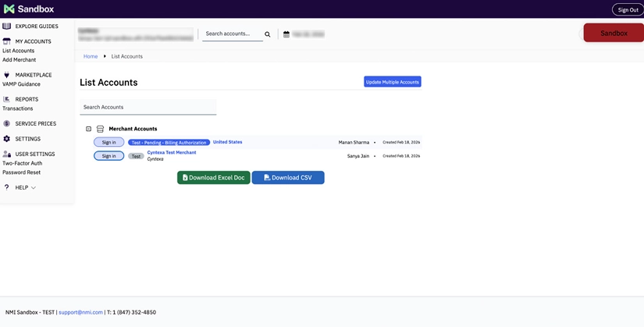Click the My Accounts storefront icon
Viewport: 644px width, 327px height.
click(x=6, y=41)
